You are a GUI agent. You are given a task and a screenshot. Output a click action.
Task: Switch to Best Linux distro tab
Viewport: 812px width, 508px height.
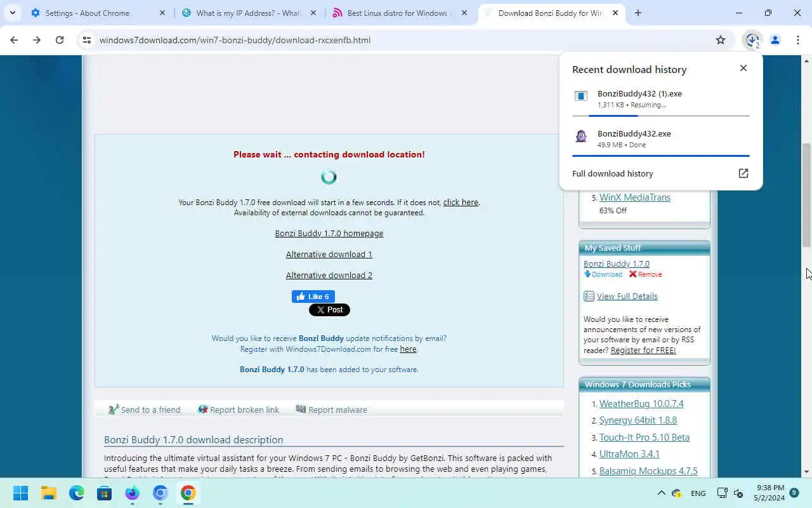[400, 13]
